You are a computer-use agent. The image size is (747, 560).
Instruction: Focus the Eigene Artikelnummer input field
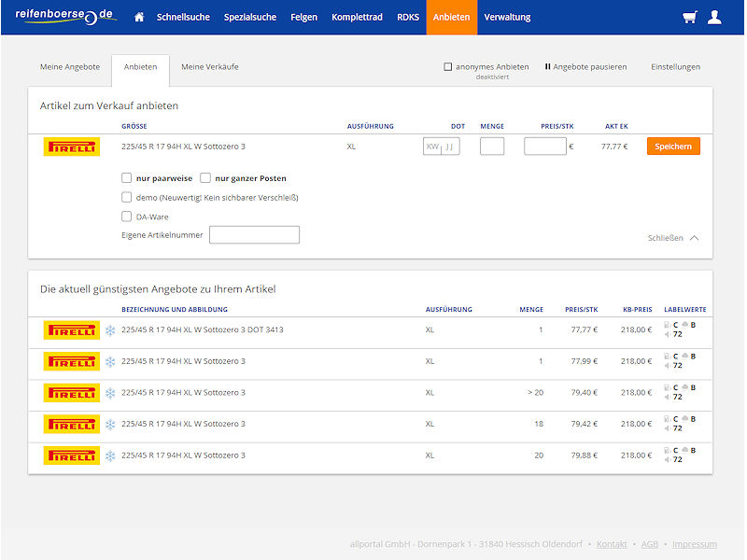point(254,235)
